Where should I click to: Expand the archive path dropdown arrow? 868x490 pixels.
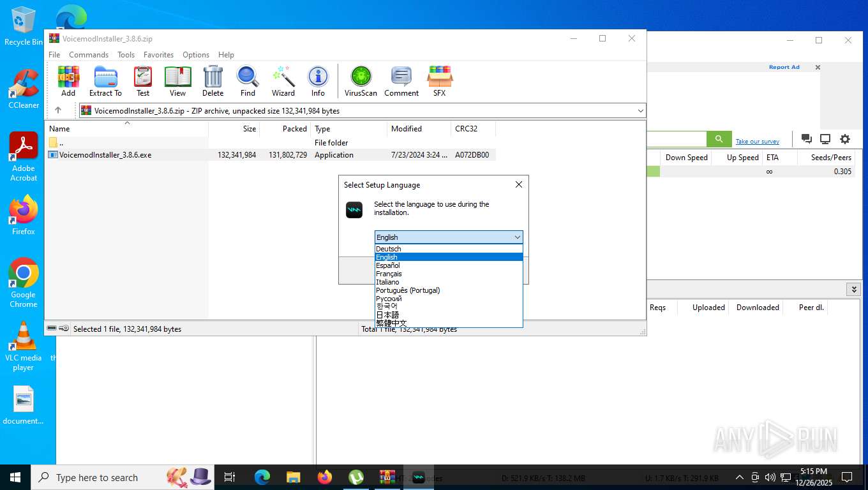click(x=640, y=111)
